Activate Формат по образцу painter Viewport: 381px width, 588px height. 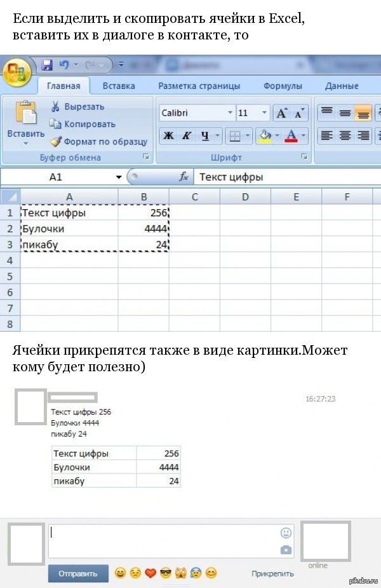[99, 142]
